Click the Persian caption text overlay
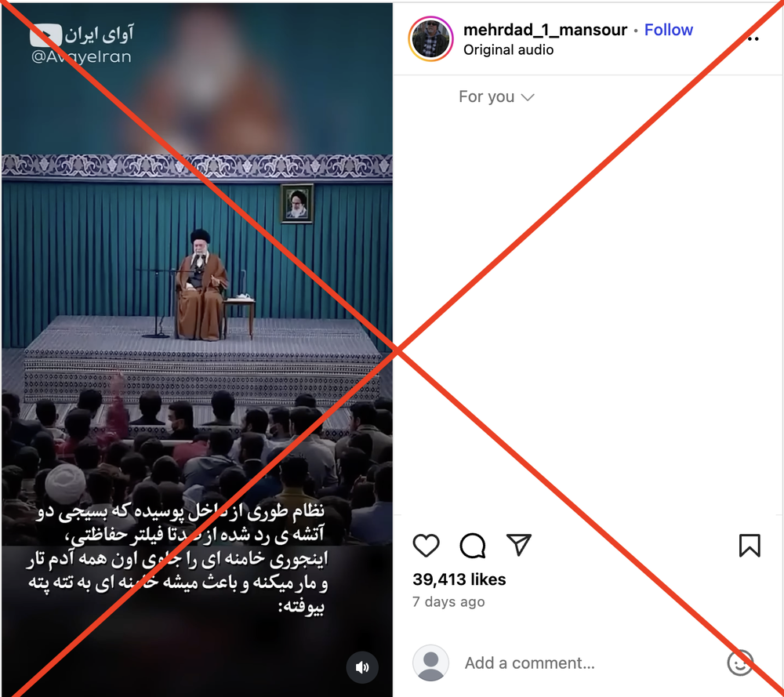 (177, 559)
